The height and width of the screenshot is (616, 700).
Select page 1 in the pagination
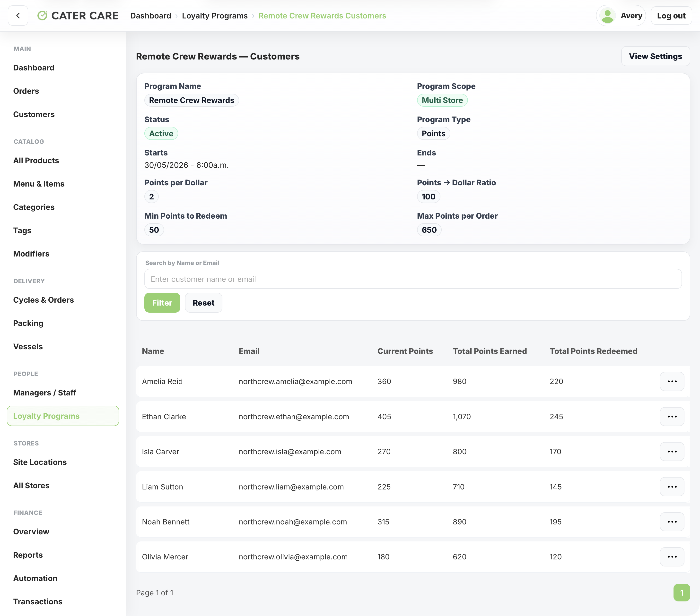coord(682,592)
